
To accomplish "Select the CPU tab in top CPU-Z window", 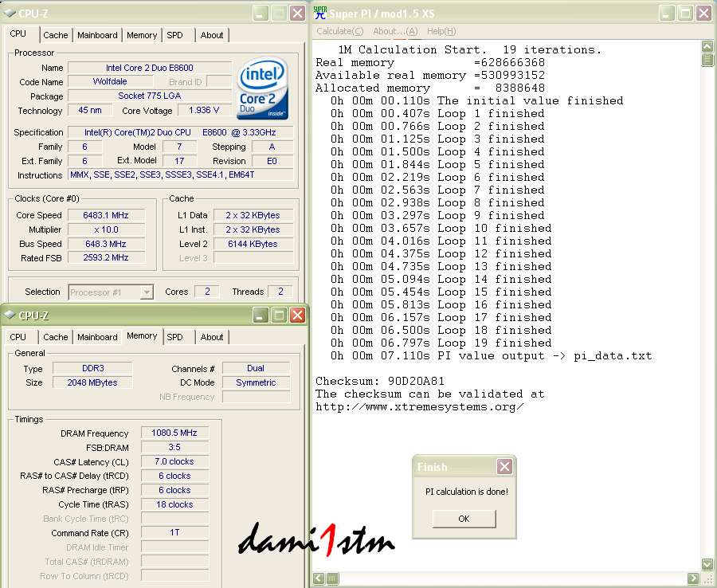I will coord(18,33).
